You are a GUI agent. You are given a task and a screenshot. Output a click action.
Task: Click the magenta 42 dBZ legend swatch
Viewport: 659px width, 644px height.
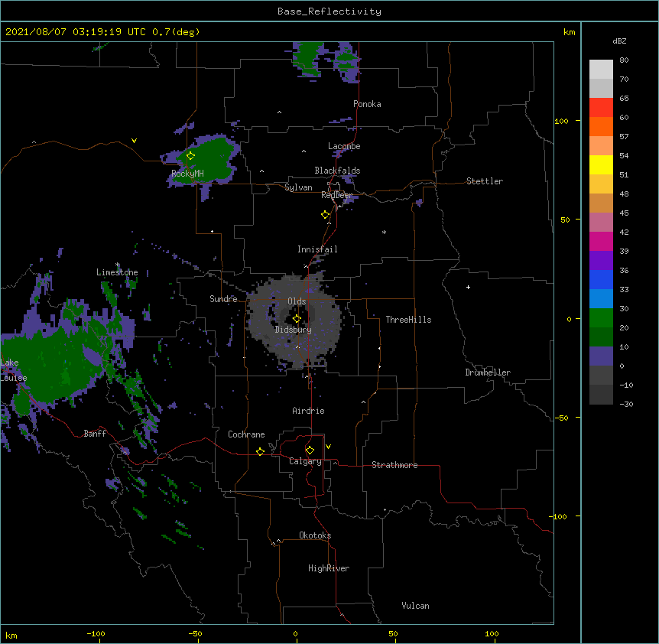[x=601, y=241]
